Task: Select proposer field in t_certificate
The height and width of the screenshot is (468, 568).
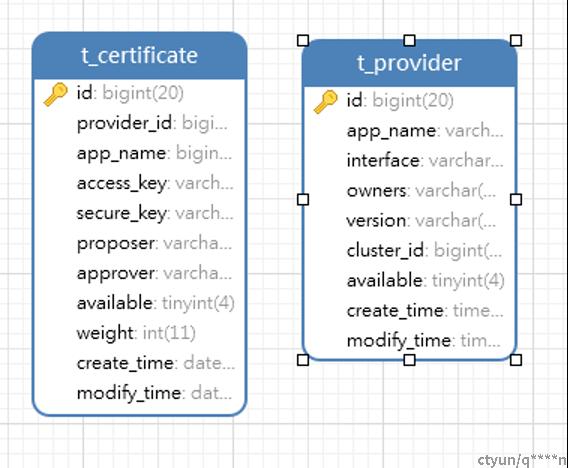Action: click(x=139, y=243)
